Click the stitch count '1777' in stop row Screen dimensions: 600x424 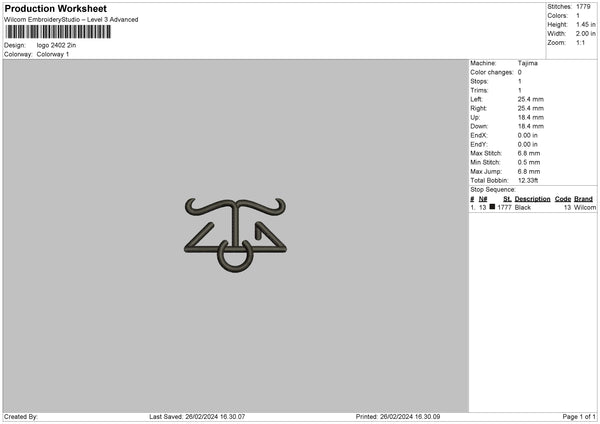pyautogui.click(x=504, y=207)
